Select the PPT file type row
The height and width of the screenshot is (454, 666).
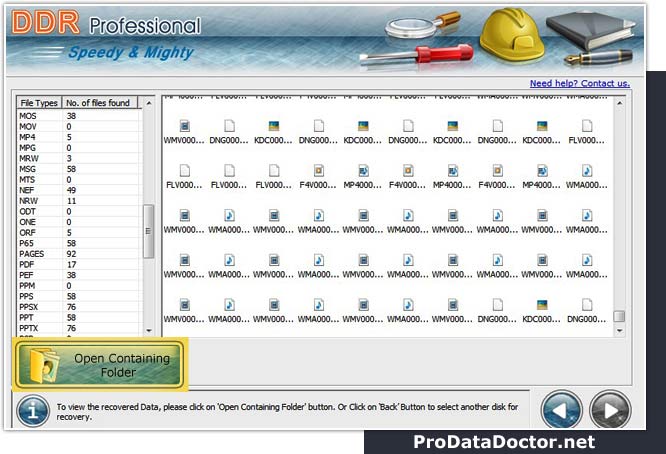[x=79, y=317]
